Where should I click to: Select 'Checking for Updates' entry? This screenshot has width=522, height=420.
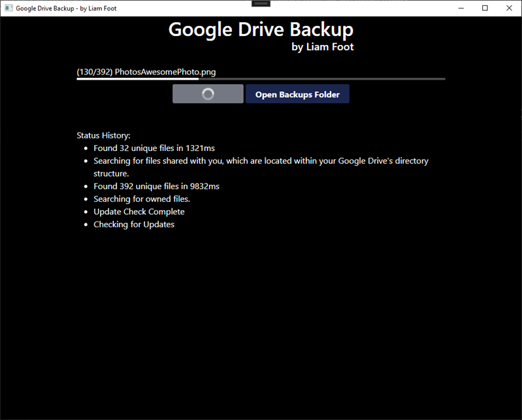[134, 224]
